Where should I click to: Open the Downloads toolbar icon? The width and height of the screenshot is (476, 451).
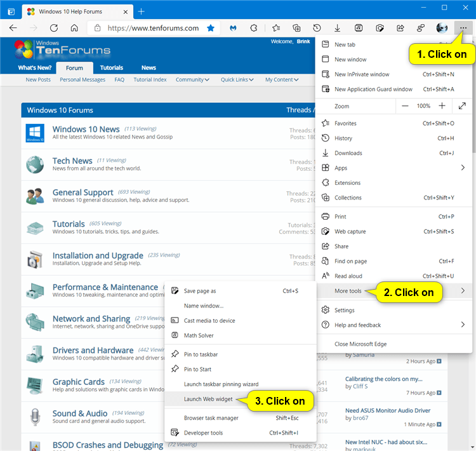pos(337,28)
